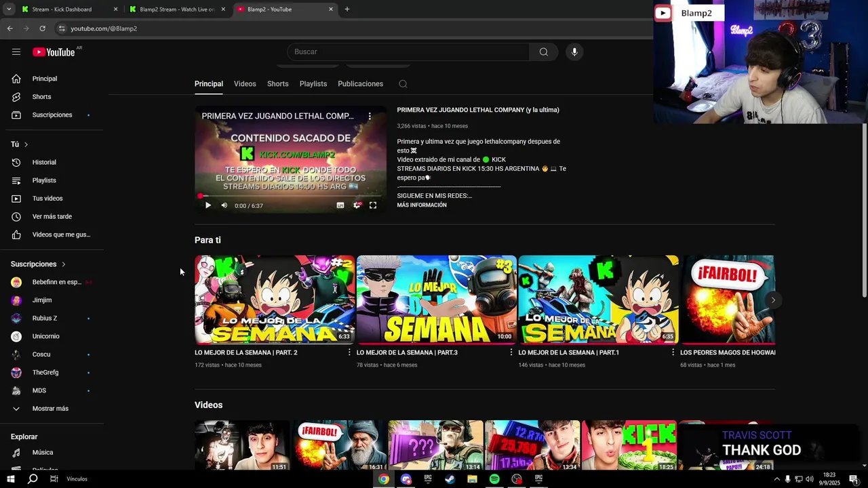
Task: Open the PRIMERA VEZ JUGANDO LETHAL COMPANY title link
Action: click(478, 110)
